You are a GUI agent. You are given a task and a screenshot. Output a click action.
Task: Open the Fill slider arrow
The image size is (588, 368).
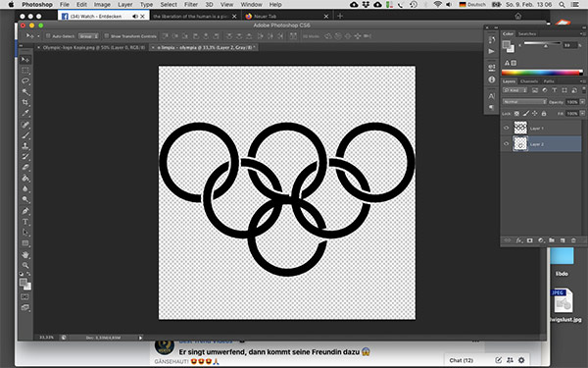582,114
